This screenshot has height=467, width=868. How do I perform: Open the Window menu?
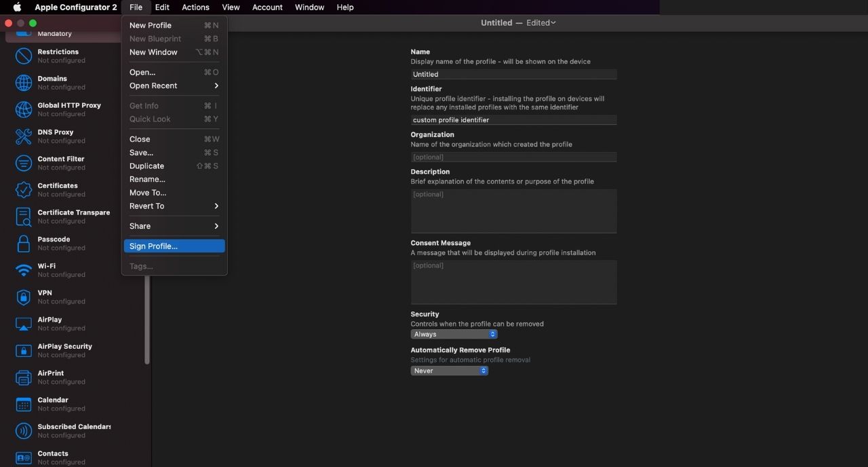pos(309,7)
